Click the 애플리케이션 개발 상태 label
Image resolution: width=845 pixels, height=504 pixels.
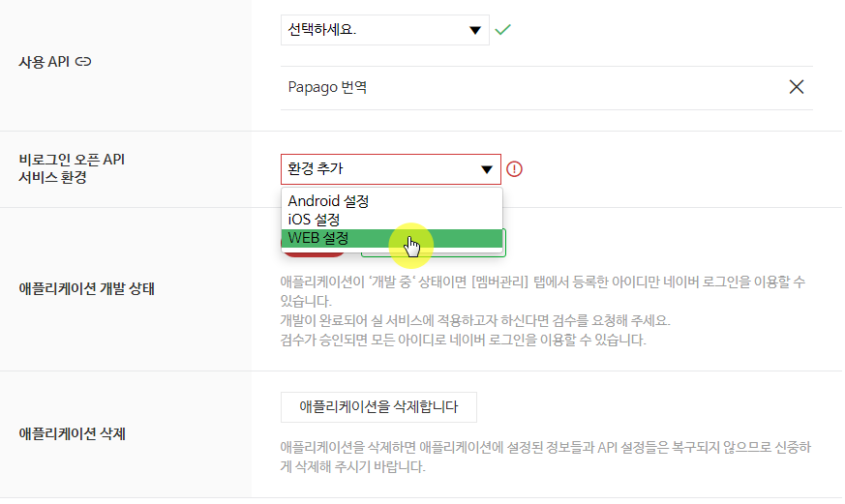pyautogui.click(x=87, y=288)
